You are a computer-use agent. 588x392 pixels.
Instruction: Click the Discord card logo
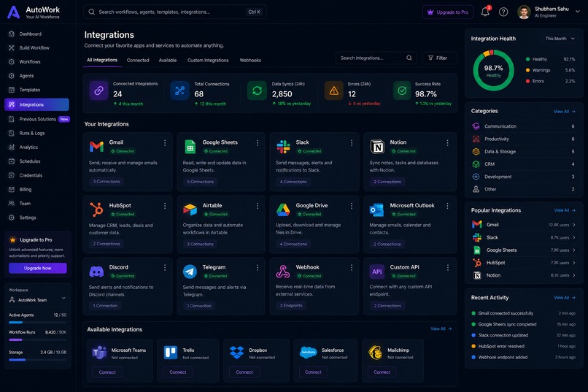97,272
